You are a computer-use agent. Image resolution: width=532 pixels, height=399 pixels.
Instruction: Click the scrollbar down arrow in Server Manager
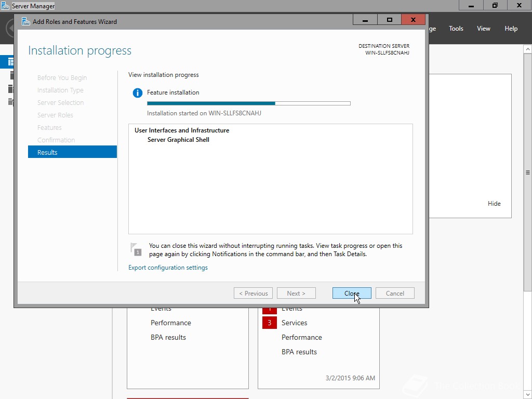tap(528, 395)
